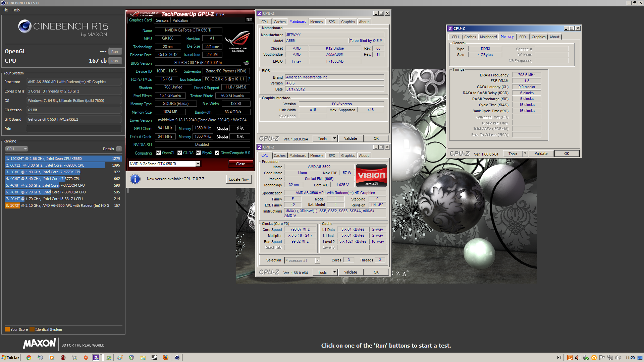This screenshot has height=362, width=644.
Task: Click the 11:20 taskbar clock
Action: [630, 358]
